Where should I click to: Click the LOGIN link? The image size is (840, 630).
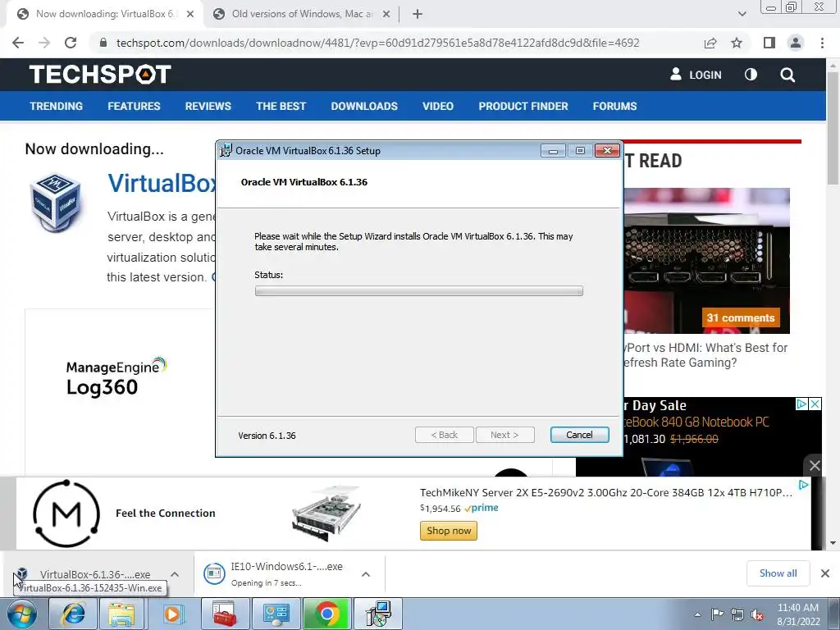(696, 75)
